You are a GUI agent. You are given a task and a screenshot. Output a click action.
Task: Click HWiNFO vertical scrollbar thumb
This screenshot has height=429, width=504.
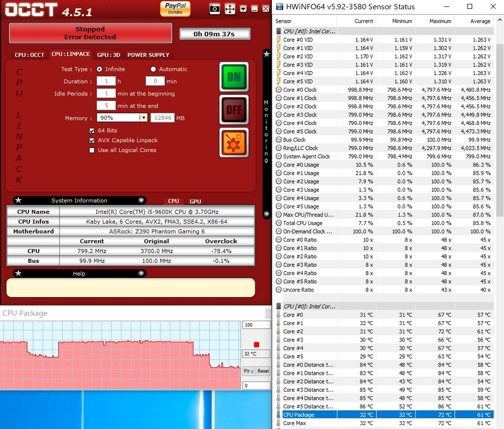(x=500, y=130)
